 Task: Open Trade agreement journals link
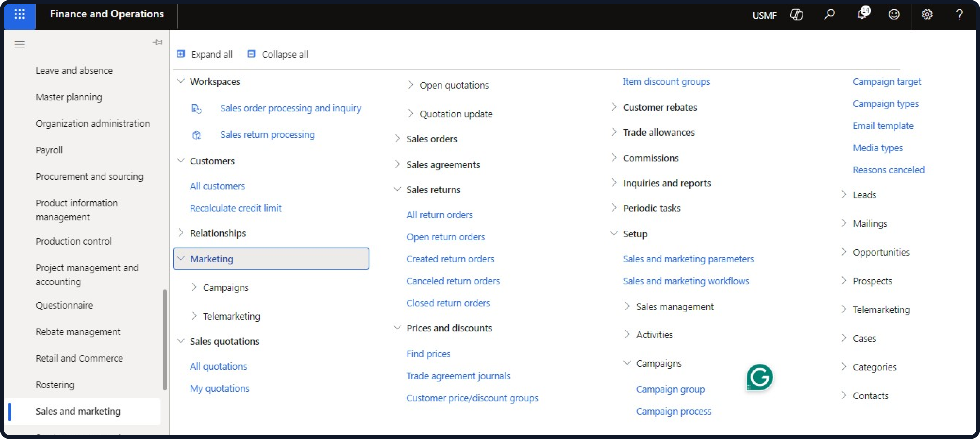point(458,376)
